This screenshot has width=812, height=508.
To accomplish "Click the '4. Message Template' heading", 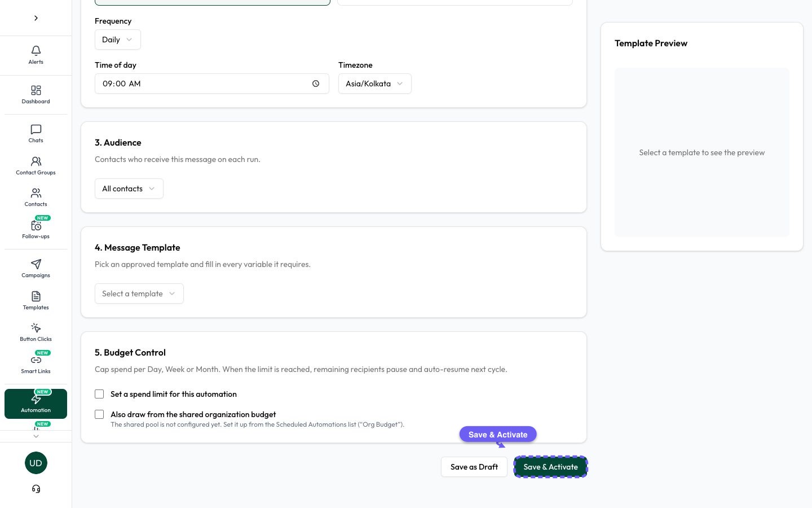I will point(138,248).
